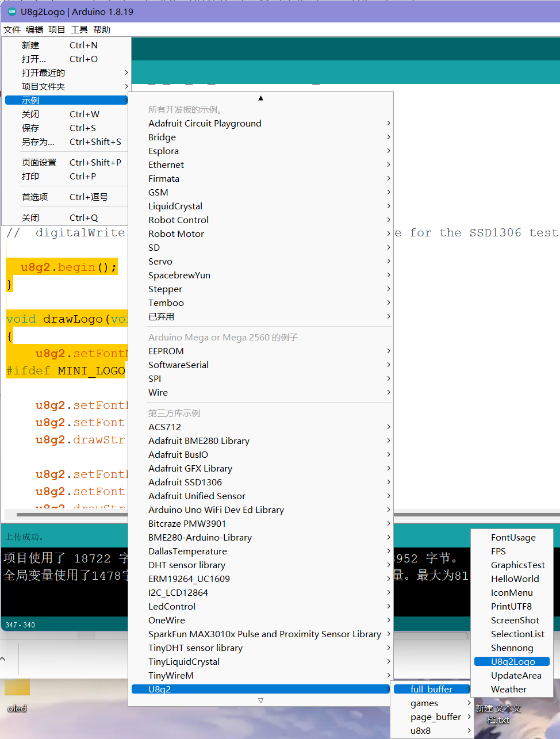This screenshot has width=560, height=739.
Task: Open the SD examples
Action: pos(261,247)
